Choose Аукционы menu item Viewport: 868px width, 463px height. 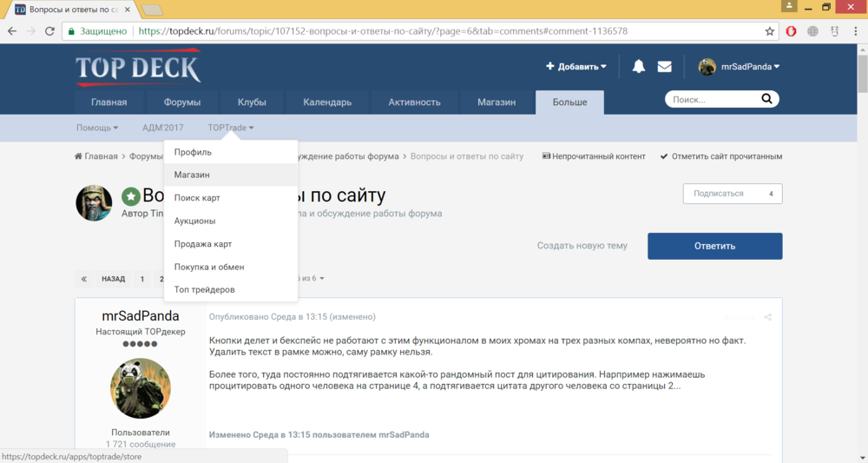[x=231, y=221]
